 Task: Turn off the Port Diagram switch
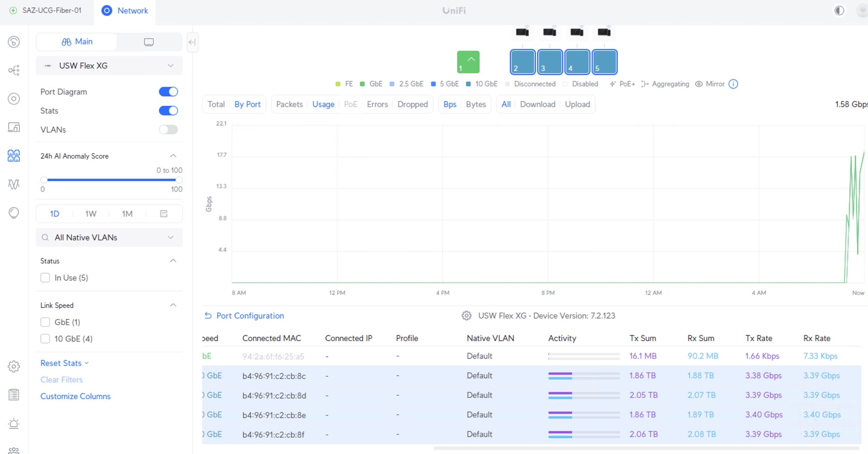pyautogui.click(x=168, y=92)
